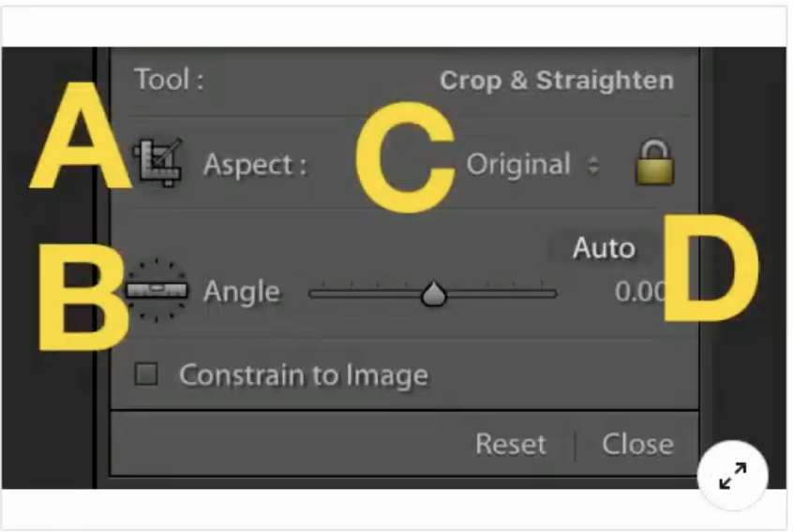
Task: Click the Aspect label
Action: [x=255, y=165]
